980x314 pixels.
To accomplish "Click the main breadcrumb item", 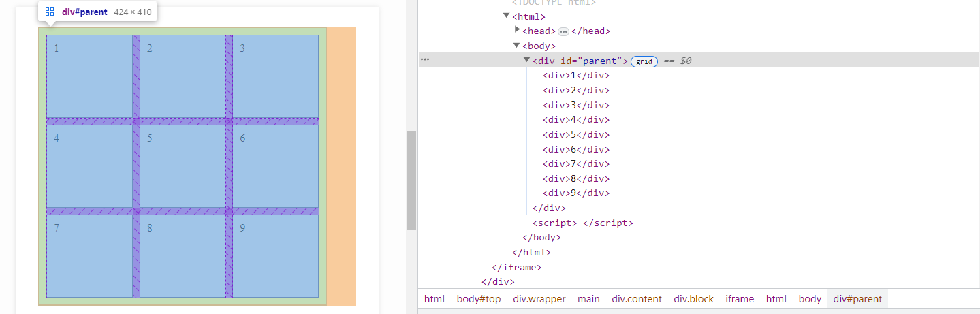I will 588,299.
